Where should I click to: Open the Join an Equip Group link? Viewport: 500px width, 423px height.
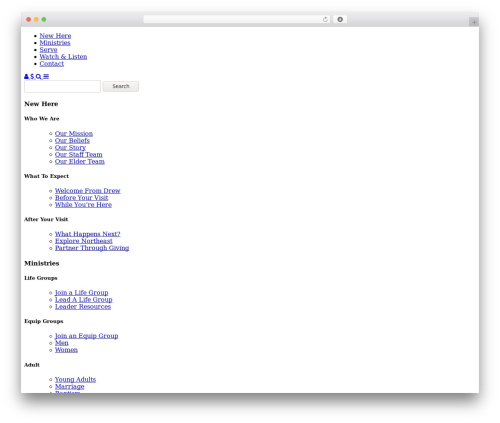87,336
